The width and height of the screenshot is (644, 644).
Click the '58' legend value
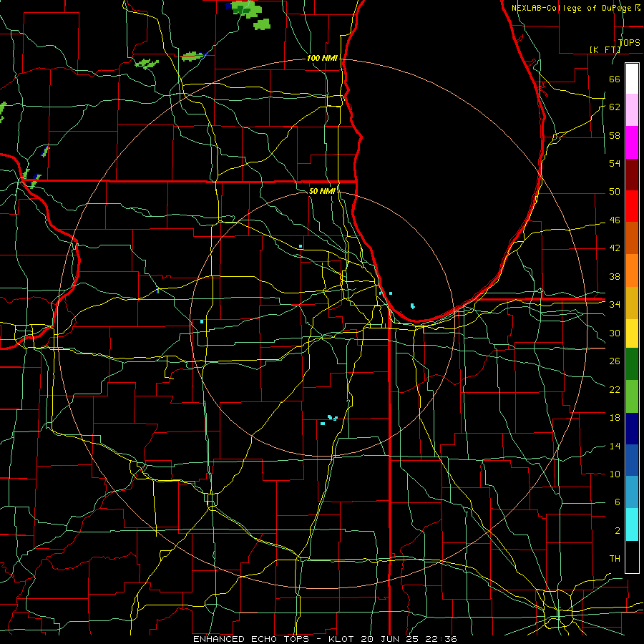click(615, 135)
